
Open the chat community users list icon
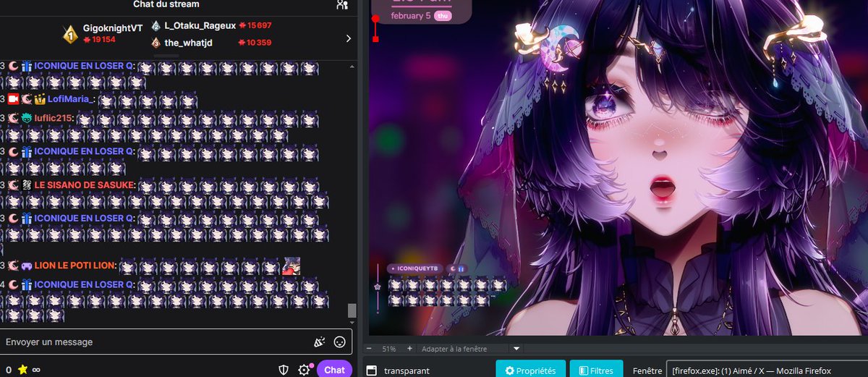[341, 5]
